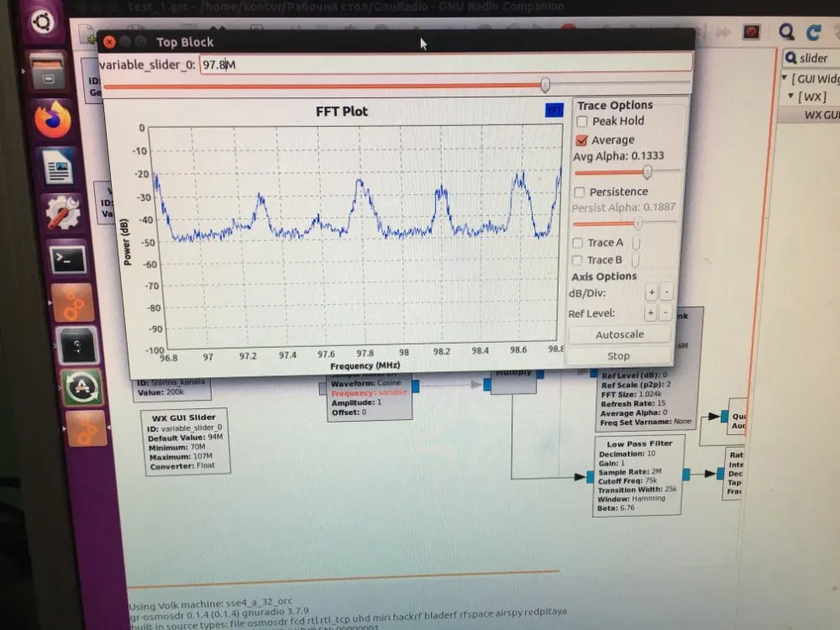Open the Terminal from the dock
840x630 pixels.
coord(68,260)
